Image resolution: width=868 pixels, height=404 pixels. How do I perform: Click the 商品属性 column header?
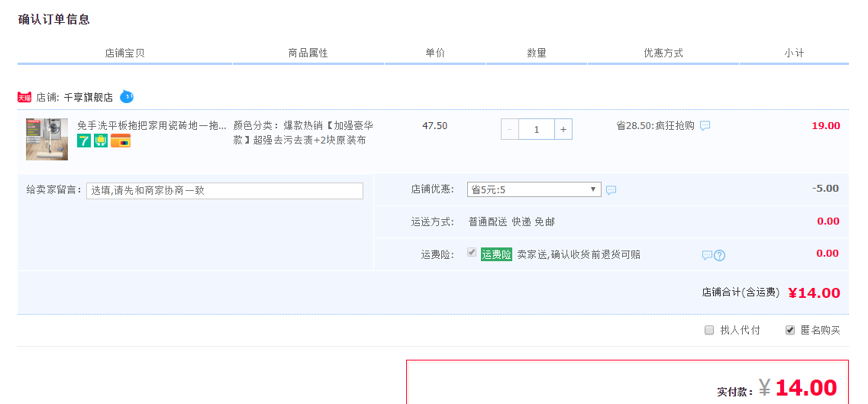click(x=308, y=53)
